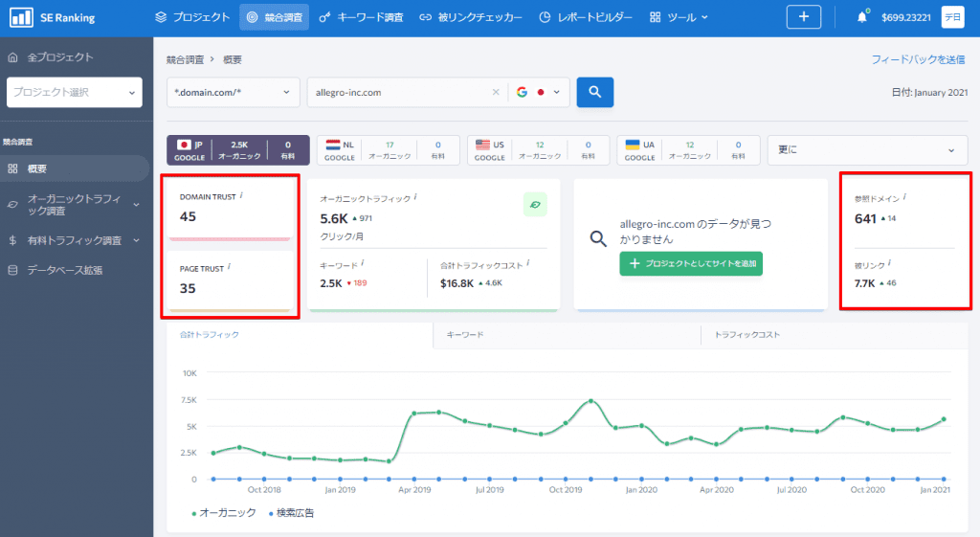Click the magnifier icon in no-data card
The width and height of the screenshot is (980, 537).
(598, 238)
